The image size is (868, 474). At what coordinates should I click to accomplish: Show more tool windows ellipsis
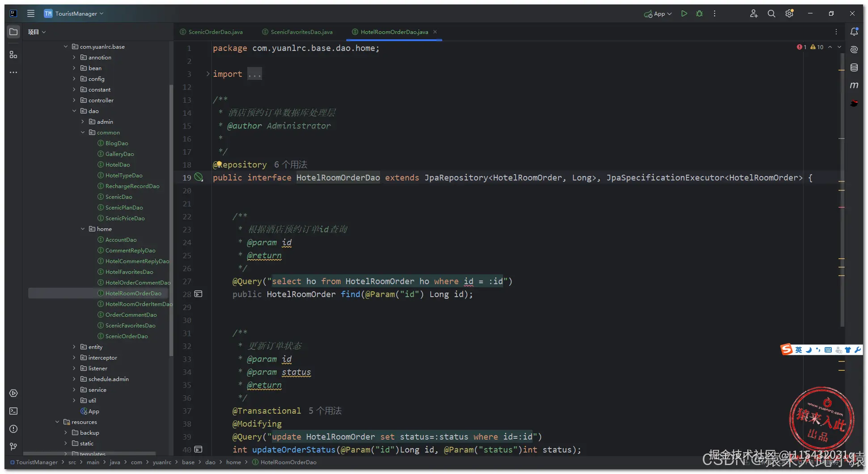13,72
